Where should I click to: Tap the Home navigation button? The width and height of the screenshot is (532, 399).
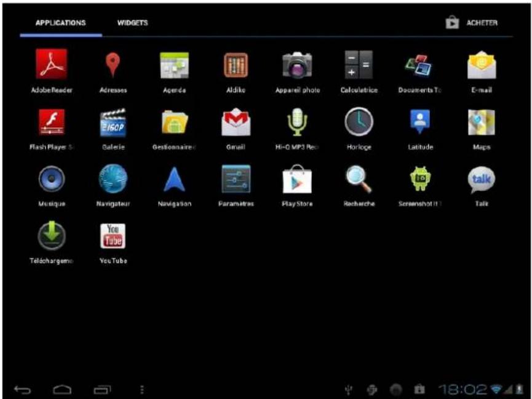coord(62,390)
